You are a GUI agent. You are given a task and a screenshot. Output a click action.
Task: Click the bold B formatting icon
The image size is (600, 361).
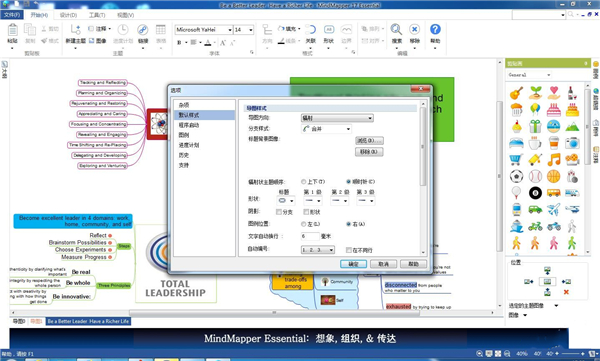pos(179,42)
